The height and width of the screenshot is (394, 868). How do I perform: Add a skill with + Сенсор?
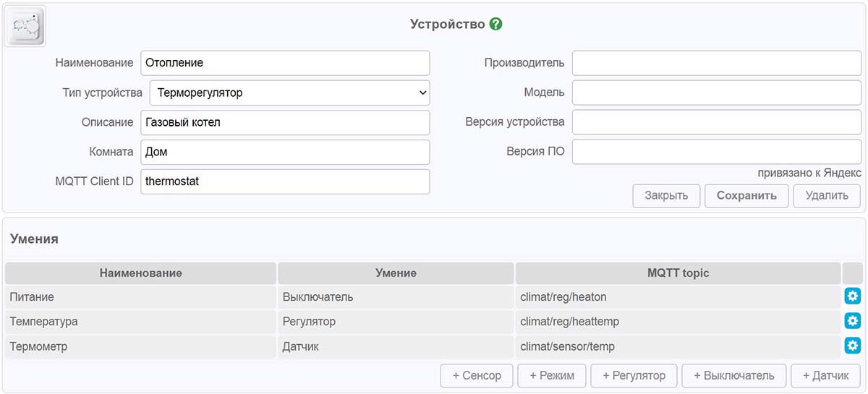pos(477,376)
